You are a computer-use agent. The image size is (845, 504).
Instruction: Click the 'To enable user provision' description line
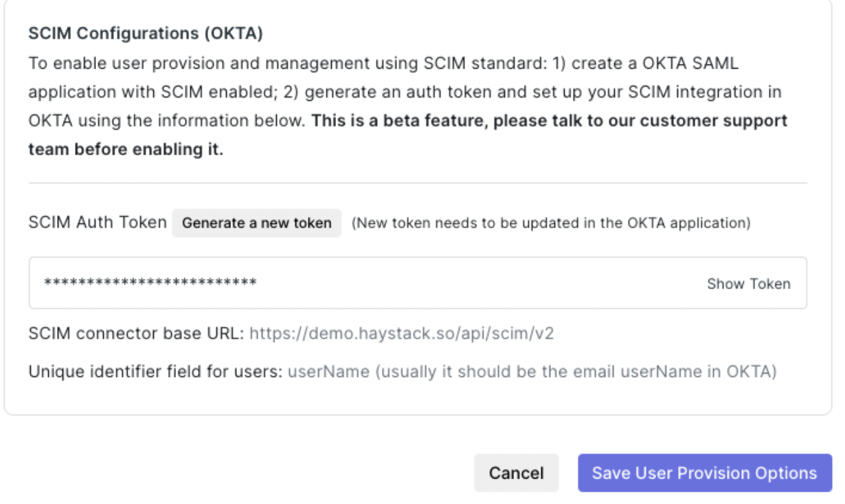[383, 63]
